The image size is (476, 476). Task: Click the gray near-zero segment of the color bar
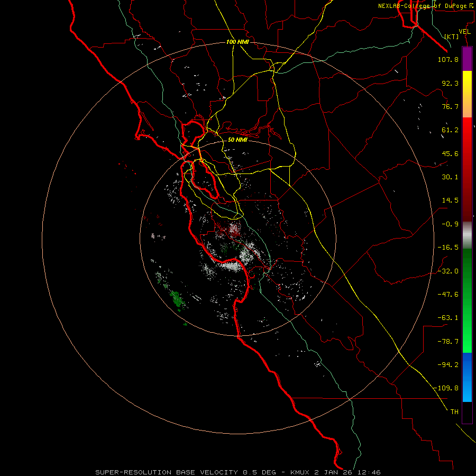click(x=467, y=235)
